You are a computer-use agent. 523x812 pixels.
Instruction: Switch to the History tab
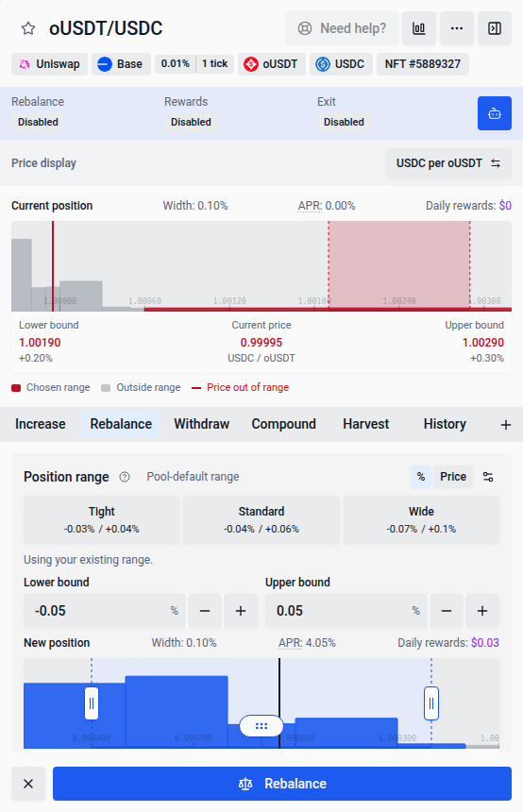pos(445,424)
